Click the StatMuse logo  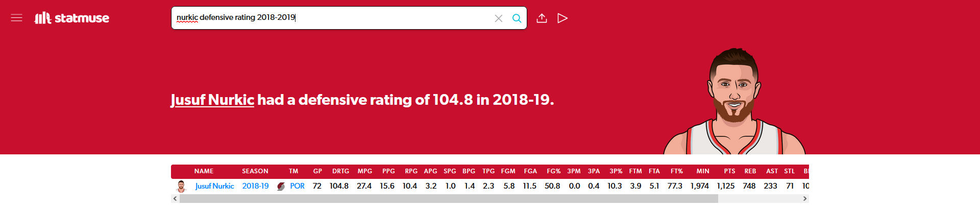(x=72, y=18)
